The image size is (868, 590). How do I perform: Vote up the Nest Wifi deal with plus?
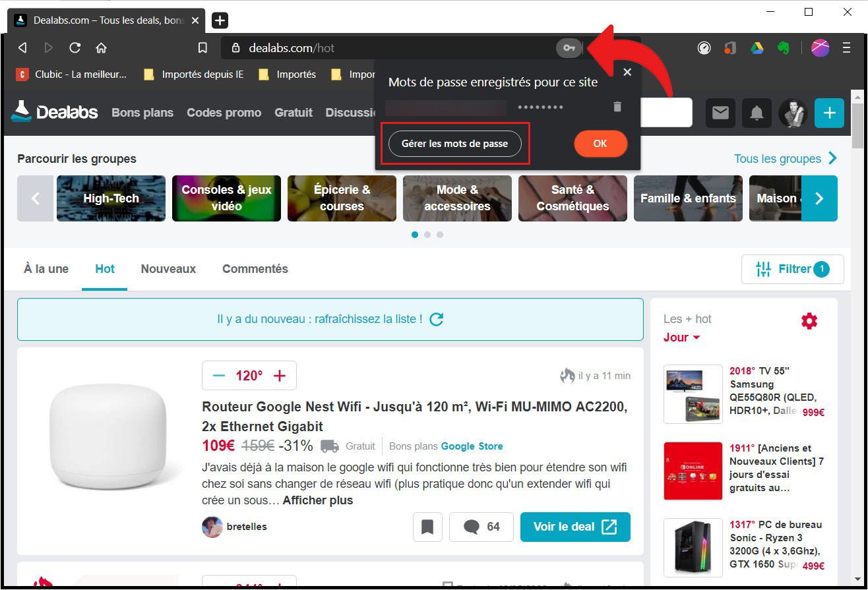280,376
